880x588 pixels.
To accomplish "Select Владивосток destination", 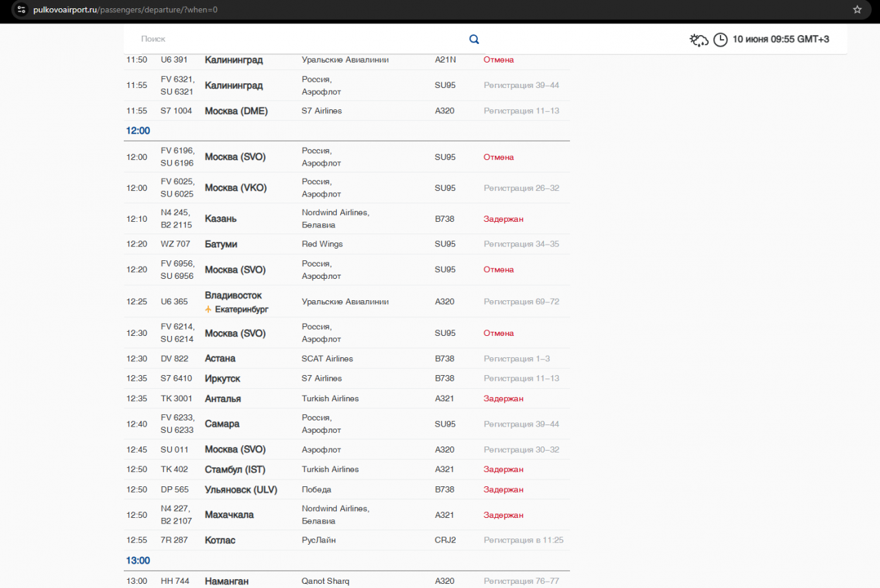I will 233,295.
